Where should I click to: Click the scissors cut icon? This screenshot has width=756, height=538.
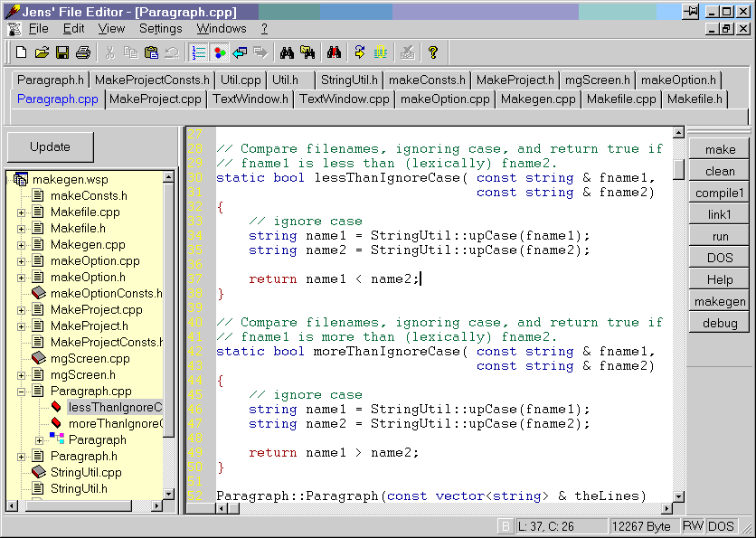110,52
